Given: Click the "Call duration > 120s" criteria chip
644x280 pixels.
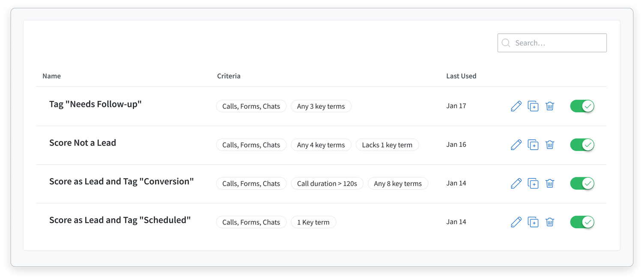Looking at the screenshot, I should click(x=327, y=183).
